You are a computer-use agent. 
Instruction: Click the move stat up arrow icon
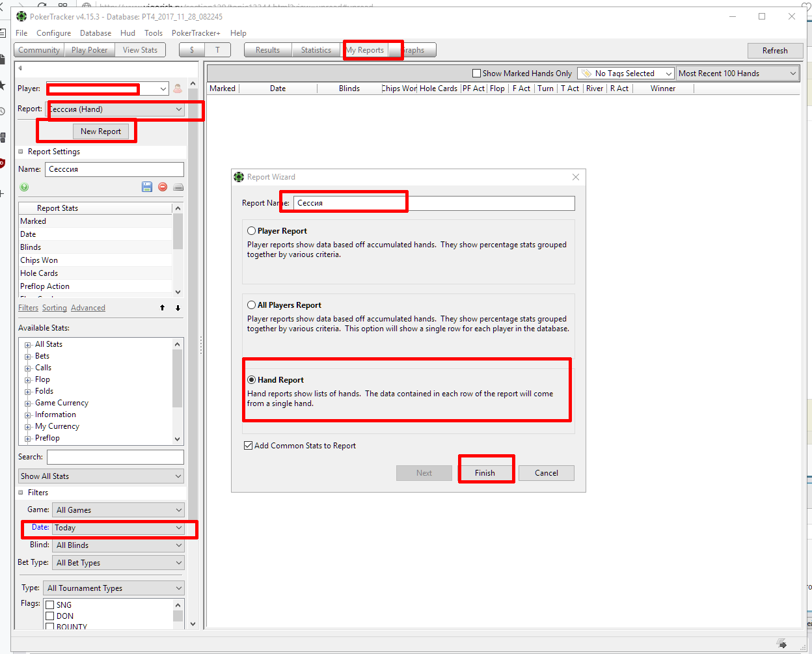(x=163, y=308)
